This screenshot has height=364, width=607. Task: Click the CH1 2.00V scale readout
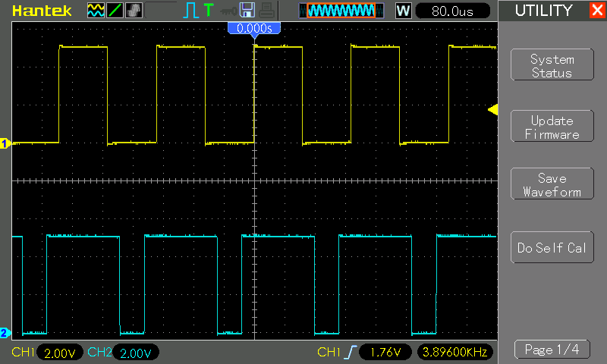[57, 353]
